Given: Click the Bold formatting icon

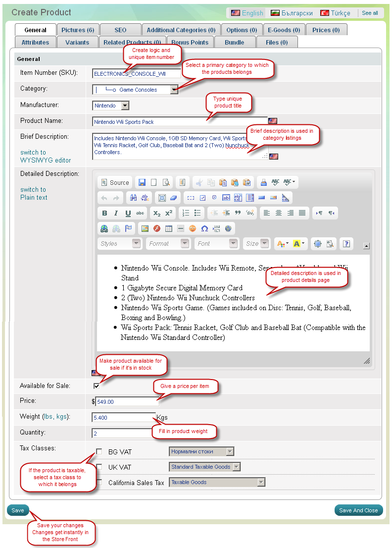Looking at the screenshot, I should coord(104,213).
